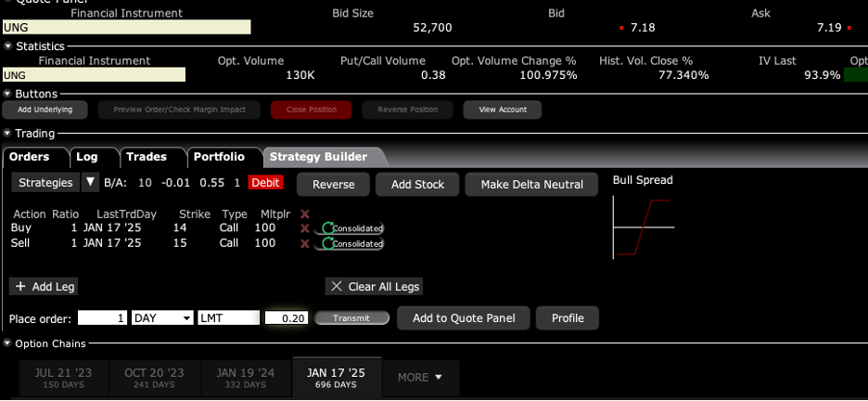This screenshot has width=868, height=401.
Task: Click Consolidated refresh icon on Buy leg
Action: pos(329,228)
